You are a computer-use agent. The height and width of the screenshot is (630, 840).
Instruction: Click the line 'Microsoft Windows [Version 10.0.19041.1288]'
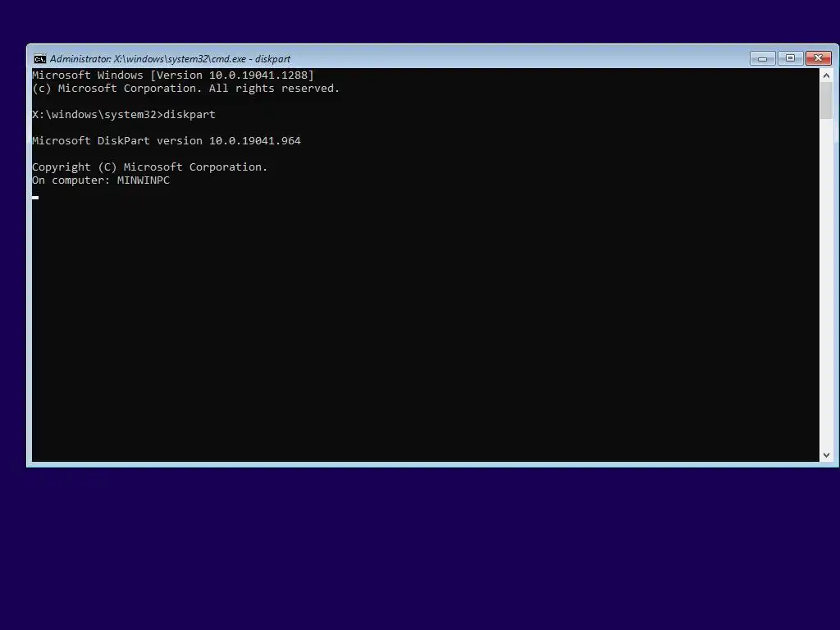coord(173,75)
